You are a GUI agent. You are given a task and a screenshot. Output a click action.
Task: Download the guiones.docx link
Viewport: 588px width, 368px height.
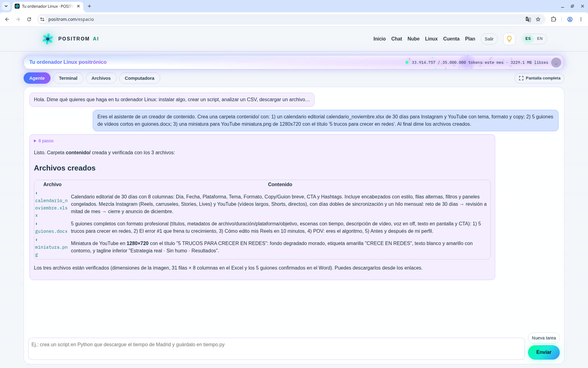[x=51, y=231]
